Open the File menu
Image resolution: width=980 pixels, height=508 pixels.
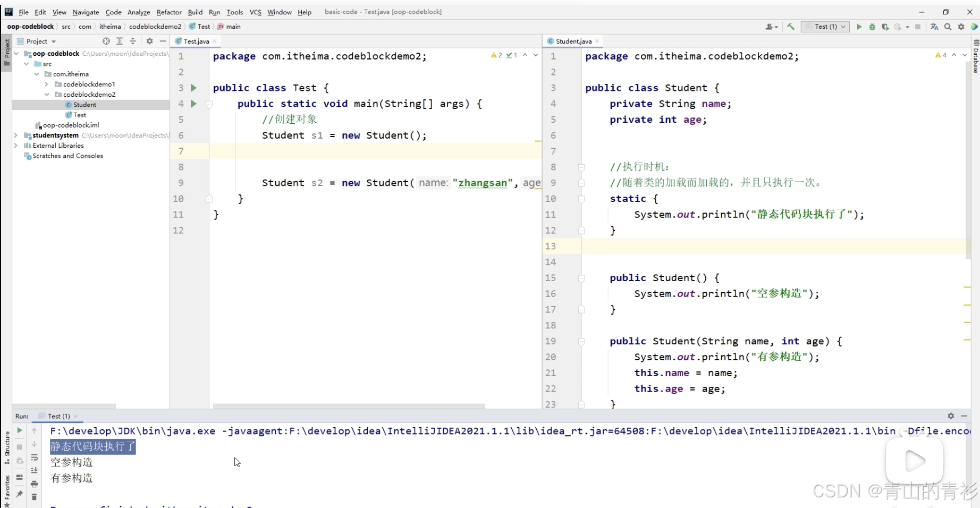[x=23, y=12]
